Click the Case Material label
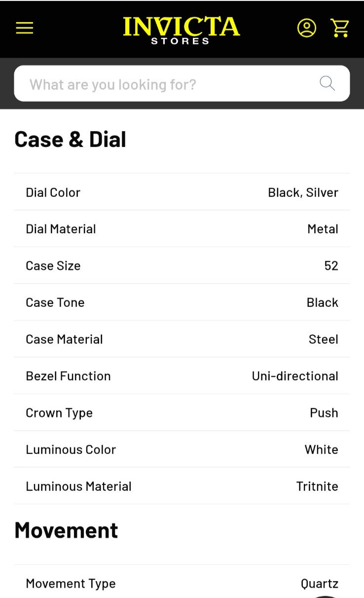Screen dimensions: 364x598 click(x=64, y=339)
